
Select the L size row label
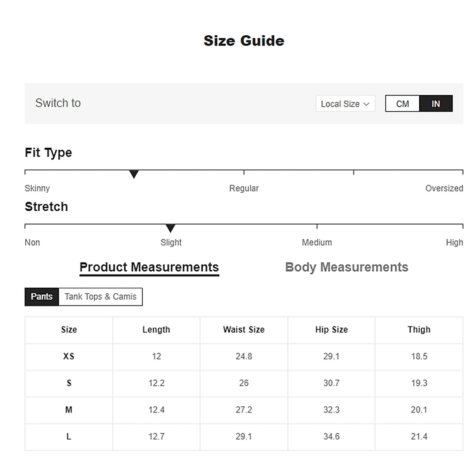(x=69, y=436)
